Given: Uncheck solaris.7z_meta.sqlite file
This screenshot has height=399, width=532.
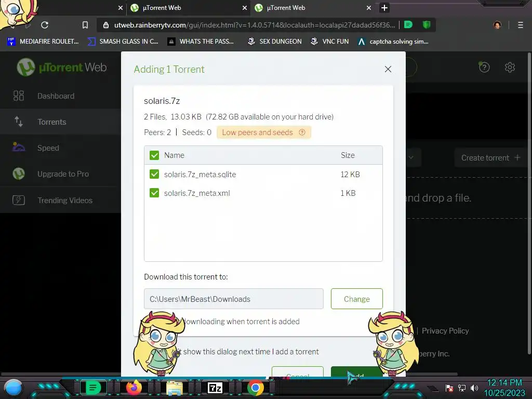Looking at the screenshot, I should [x=154, y=175].
